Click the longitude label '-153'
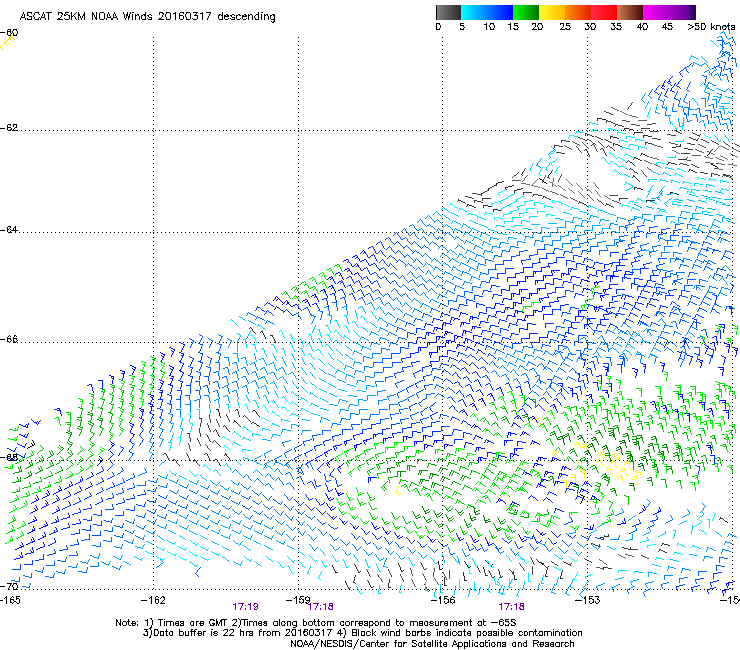Viewport: 740px width, 650px height. 588,600
